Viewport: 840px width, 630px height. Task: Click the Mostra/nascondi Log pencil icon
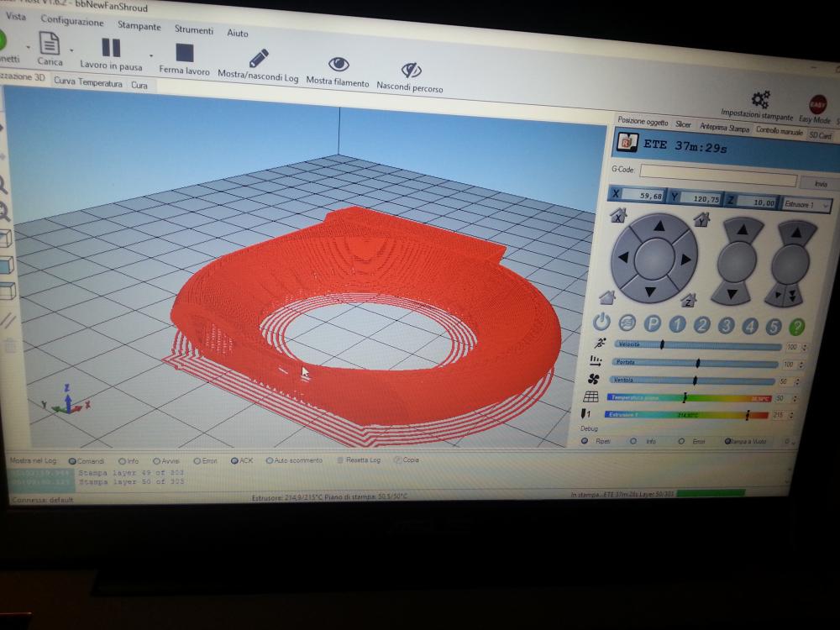pos(258,60)
